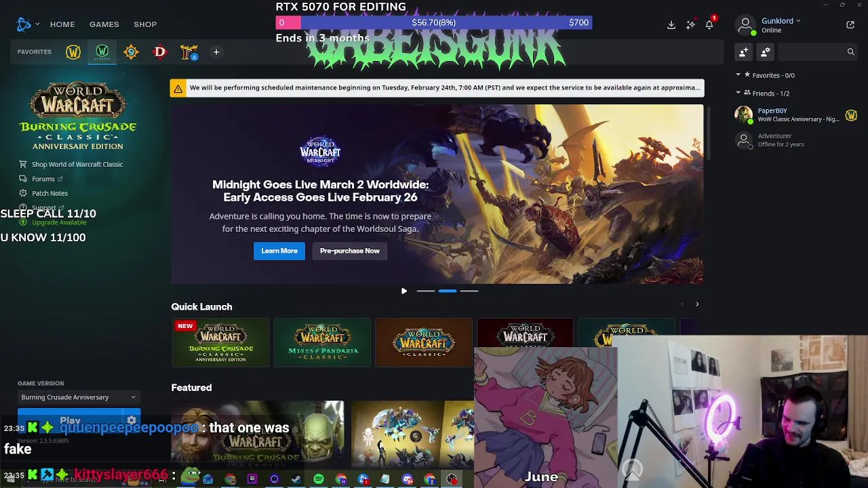Open dropdown arrow beside Battle.net logo
This screenshot has height=488, width=868.
point(37,24)
